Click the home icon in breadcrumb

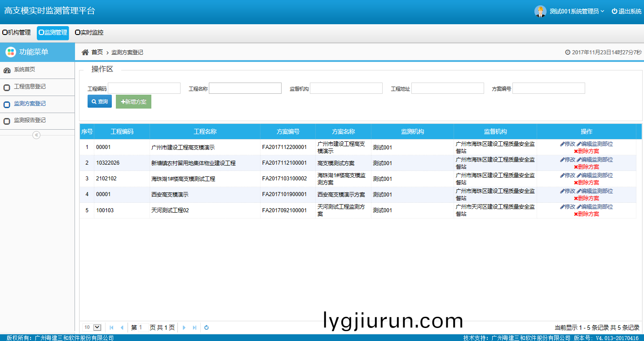pyautogui.click(x=85, y=52)
